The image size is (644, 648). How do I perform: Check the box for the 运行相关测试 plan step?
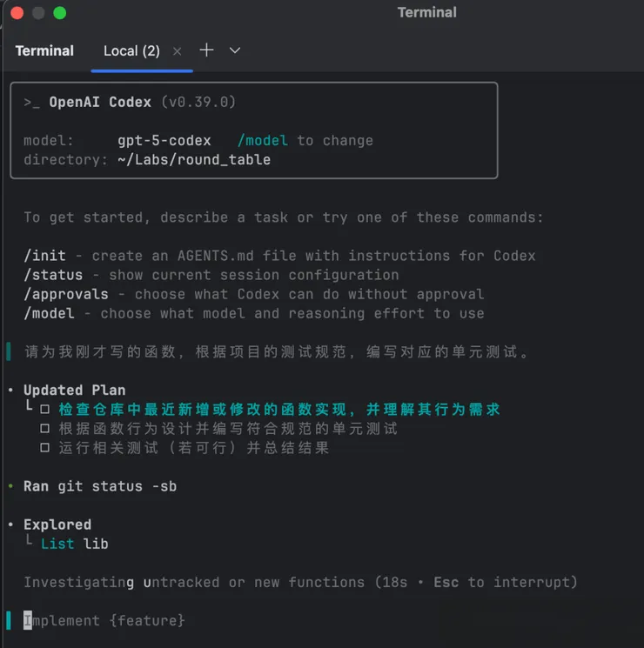[45, 449]
